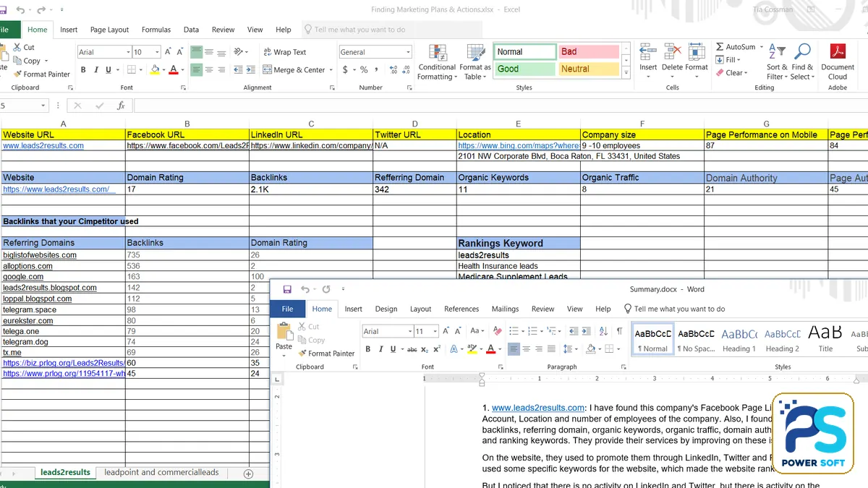Click cell containing biglistofwebsites.com

63,255
